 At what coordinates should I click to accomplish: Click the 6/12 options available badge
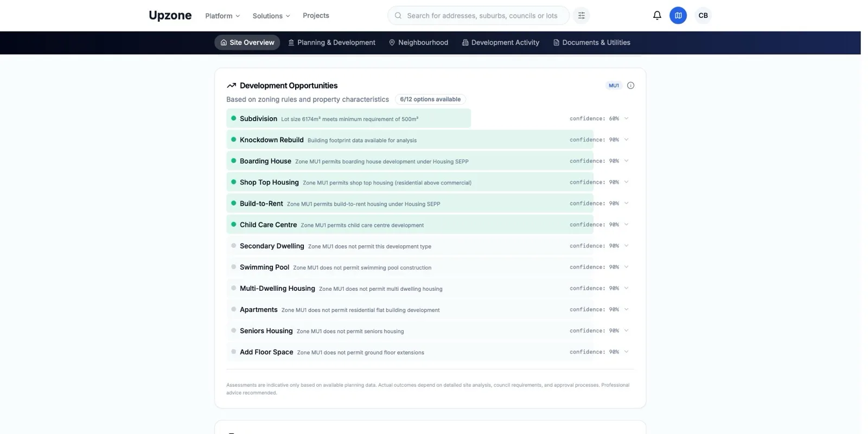click(x=430, y=99)
